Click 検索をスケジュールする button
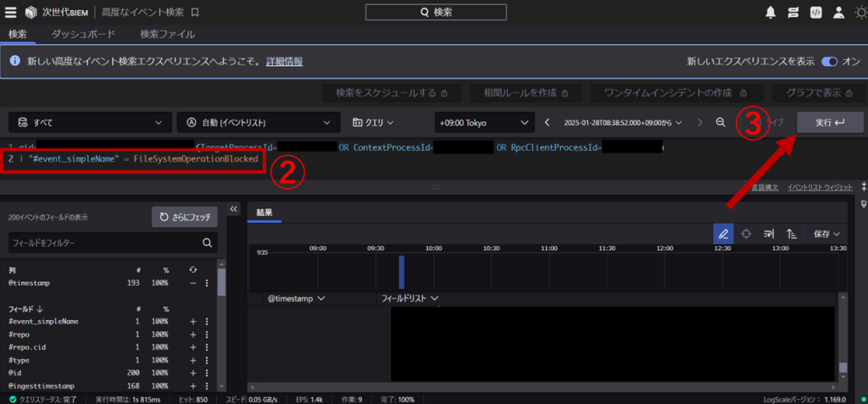This screenshot has width=868, height=404. point(392,93)
